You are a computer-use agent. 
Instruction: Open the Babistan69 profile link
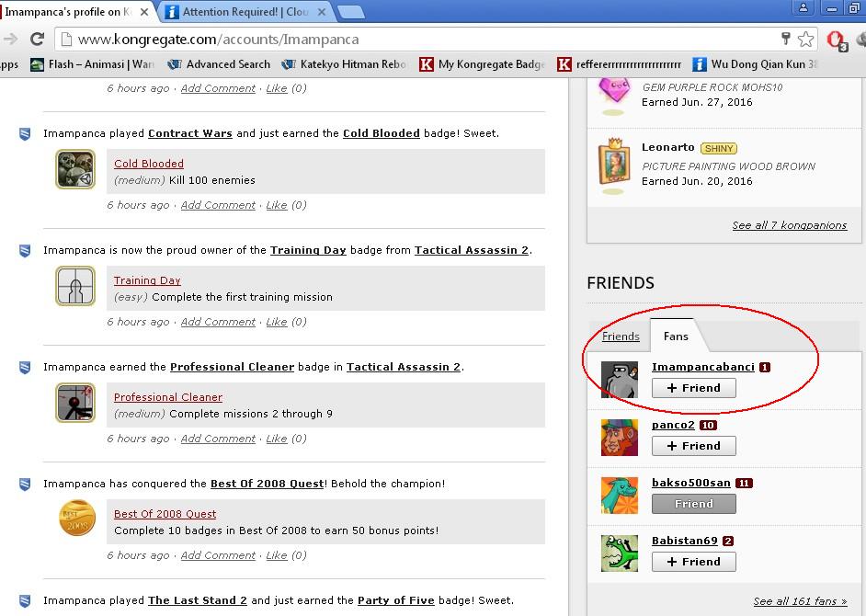[x=684, y=541]
